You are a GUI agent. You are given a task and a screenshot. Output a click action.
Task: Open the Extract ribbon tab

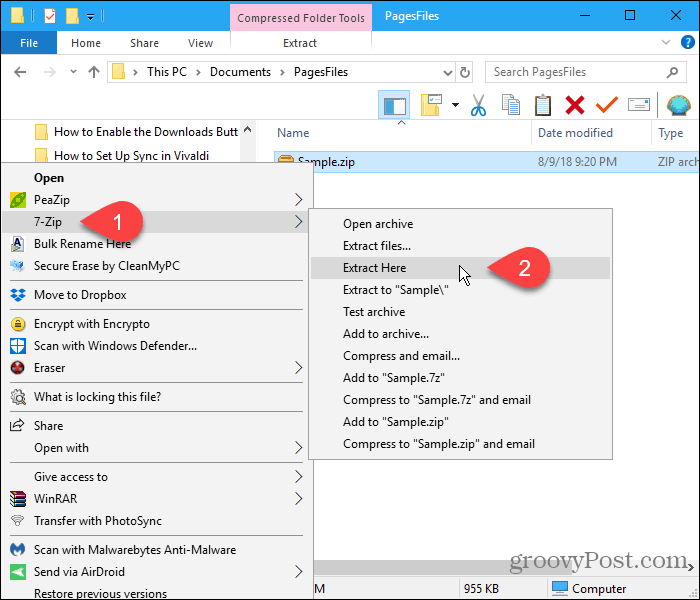(300, 43)
